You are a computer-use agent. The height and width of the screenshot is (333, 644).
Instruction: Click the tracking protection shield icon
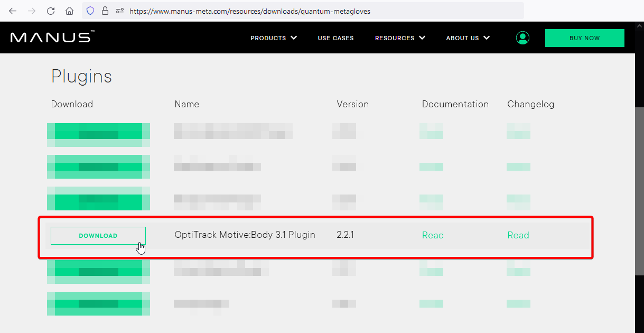(90, 11)
